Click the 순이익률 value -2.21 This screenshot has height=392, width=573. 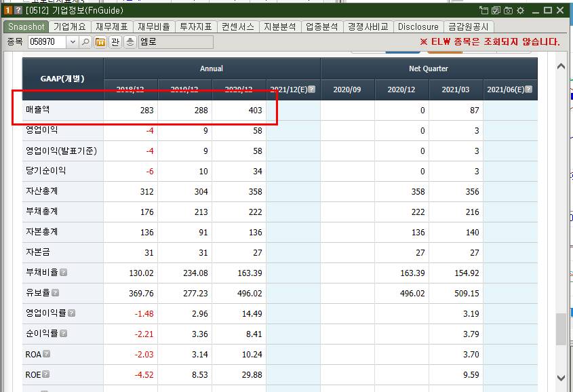click(x=144, y=334)
